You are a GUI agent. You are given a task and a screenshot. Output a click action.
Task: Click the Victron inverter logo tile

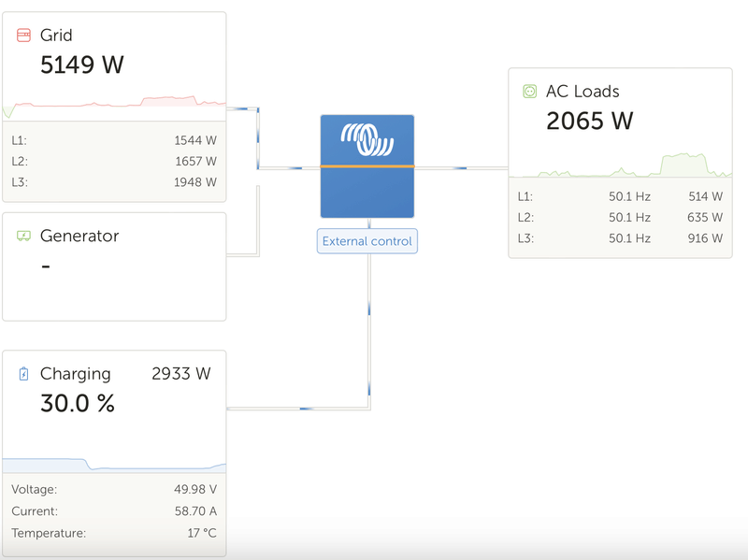point(367,166)
